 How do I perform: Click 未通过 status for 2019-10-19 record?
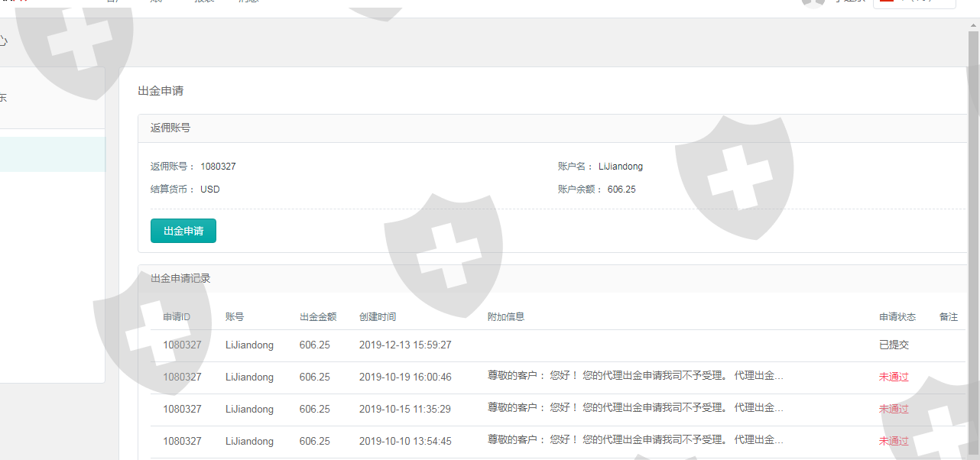click(894, 377)
